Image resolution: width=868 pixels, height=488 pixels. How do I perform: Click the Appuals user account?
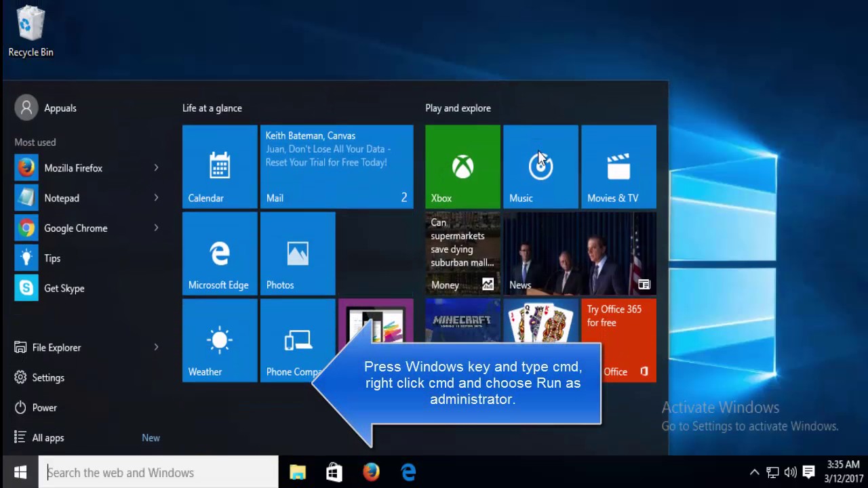(46, 108)
